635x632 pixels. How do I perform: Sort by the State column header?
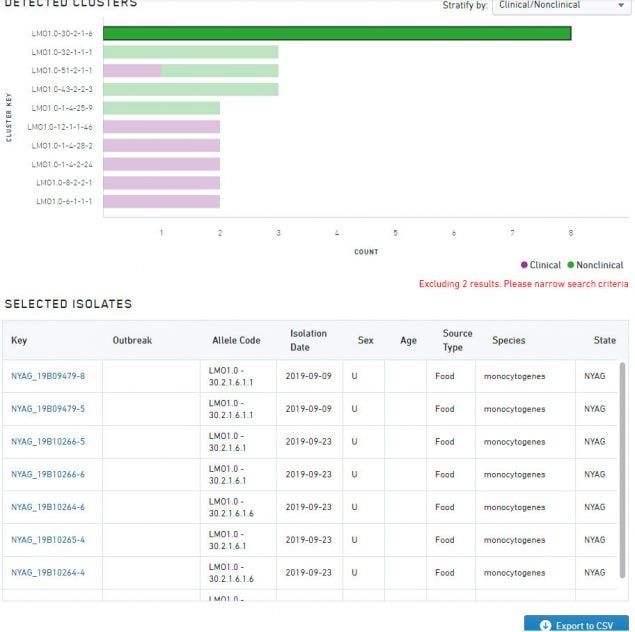coord(605,340)
